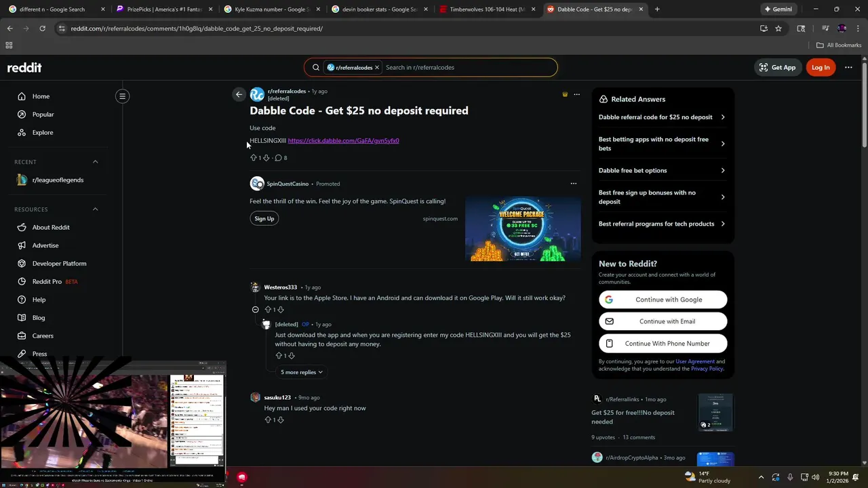The image size is (868, 488).
Task: Open a new browser tab
Action: [x=656, y=9]
